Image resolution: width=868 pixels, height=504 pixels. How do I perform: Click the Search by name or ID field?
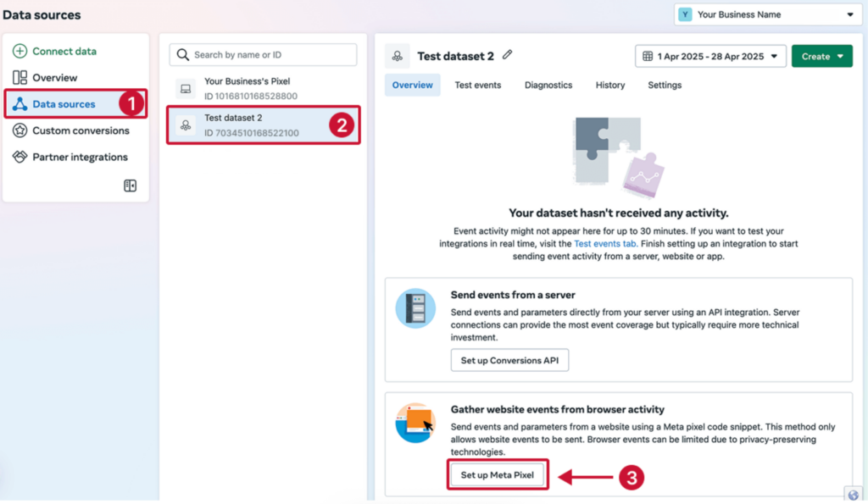(x=263, y=55)
